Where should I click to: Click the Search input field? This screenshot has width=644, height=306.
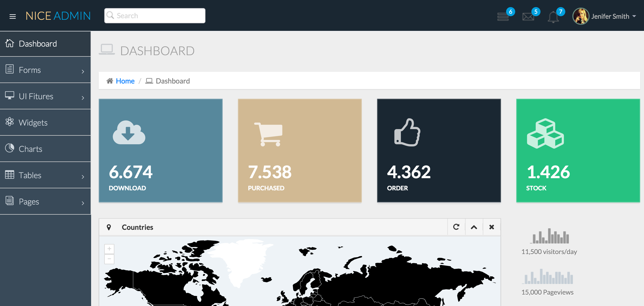(155, 16)
